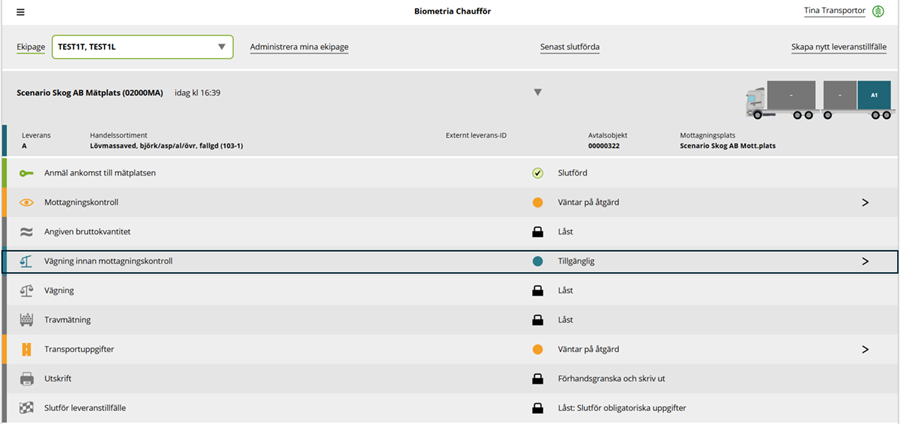Click the timber stack icon for Travmätning
Viewport: 900px width, 424px height.
pos(26,320)
